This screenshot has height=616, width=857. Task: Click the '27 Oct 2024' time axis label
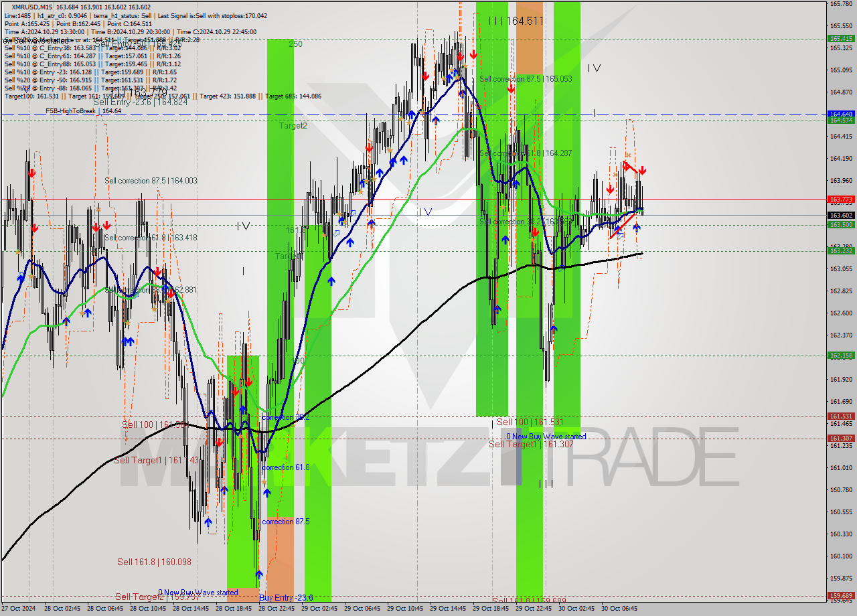point(19,609)
